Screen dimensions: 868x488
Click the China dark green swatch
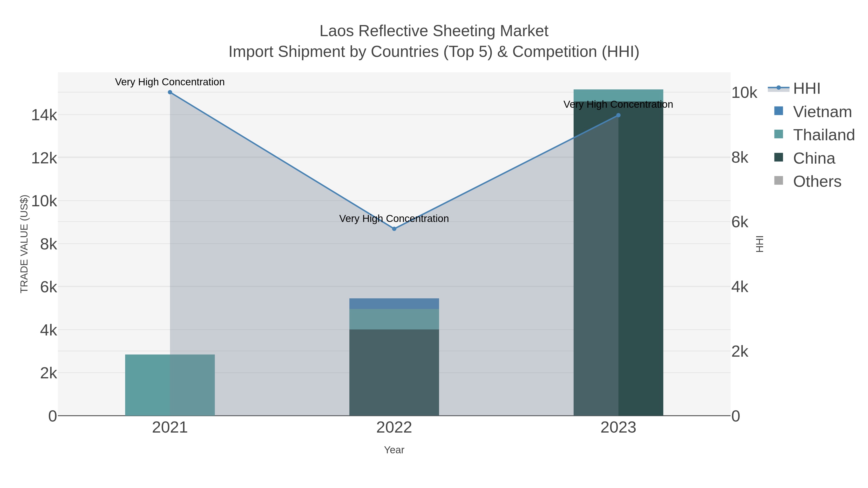coord(779,157)
